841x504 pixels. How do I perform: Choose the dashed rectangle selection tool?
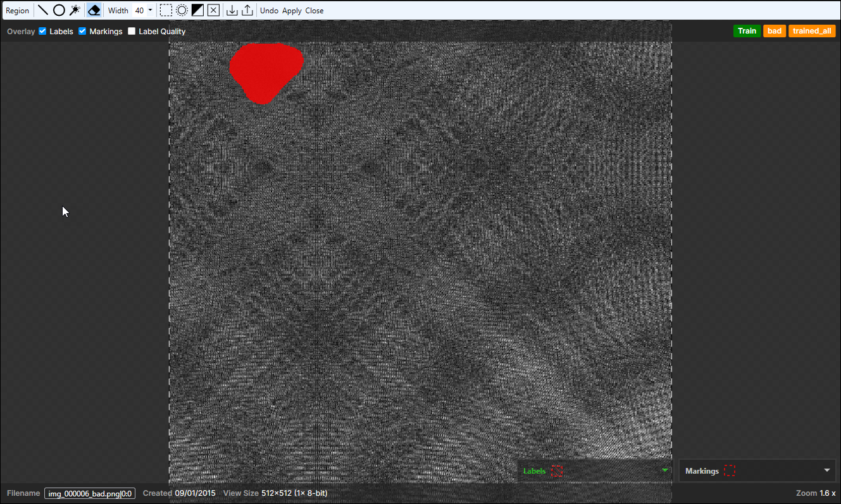click(166, 10)
